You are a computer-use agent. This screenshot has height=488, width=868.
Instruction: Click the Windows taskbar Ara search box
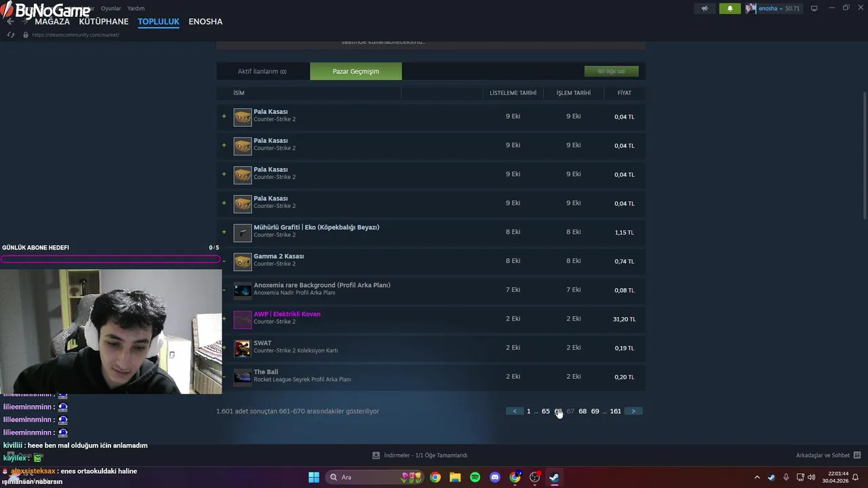point(376,477)
